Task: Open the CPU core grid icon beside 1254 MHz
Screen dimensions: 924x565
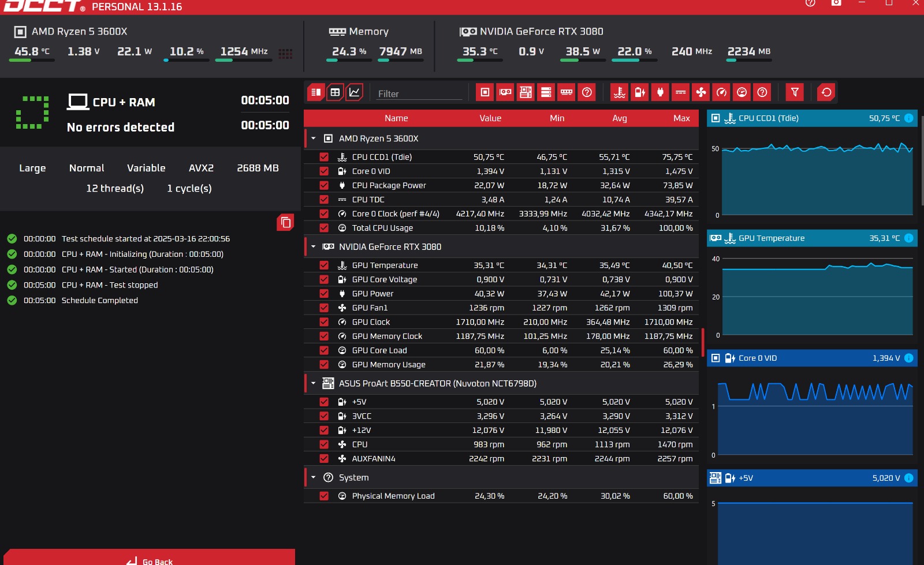Action: tap(285, 54)
